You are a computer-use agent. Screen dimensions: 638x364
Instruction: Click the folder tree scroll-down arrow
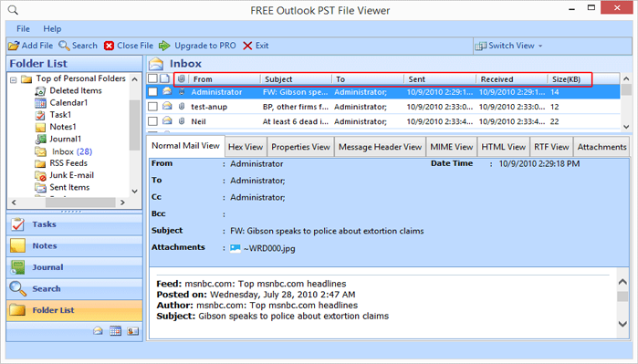[x=135, y=192]
